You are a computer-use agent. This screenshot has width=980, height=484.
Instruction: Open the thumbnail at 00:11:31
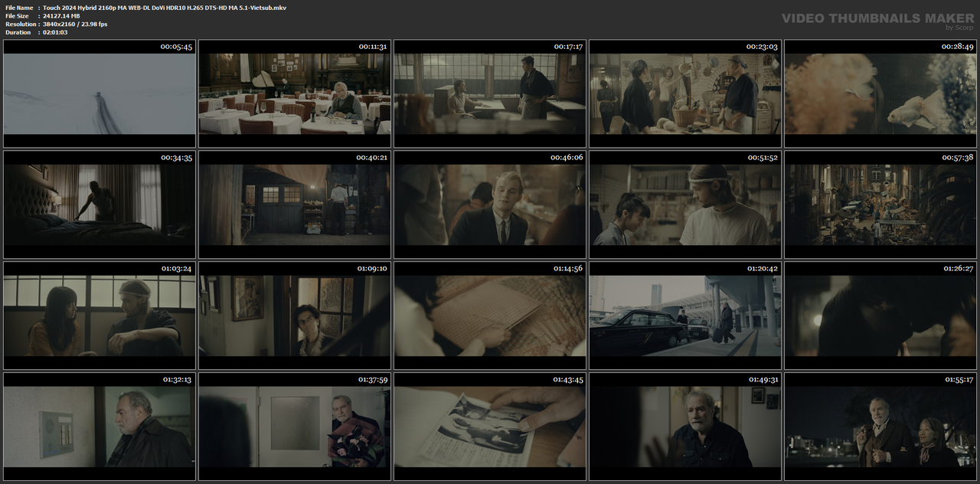point(295,93)
